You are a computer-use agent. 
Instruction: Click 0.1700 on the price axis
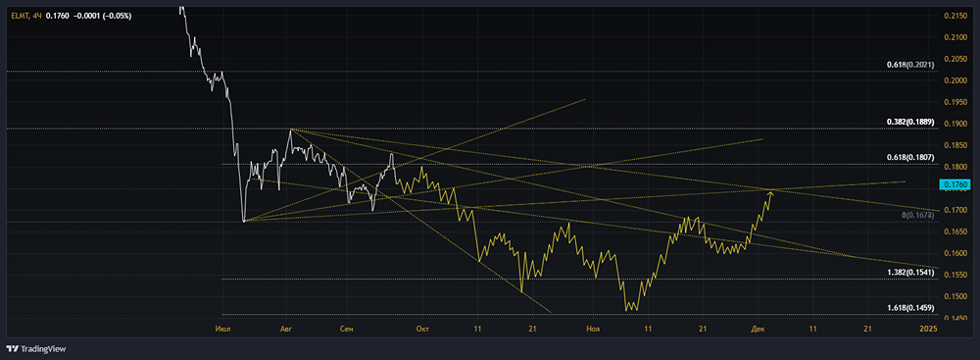point(956,210)
